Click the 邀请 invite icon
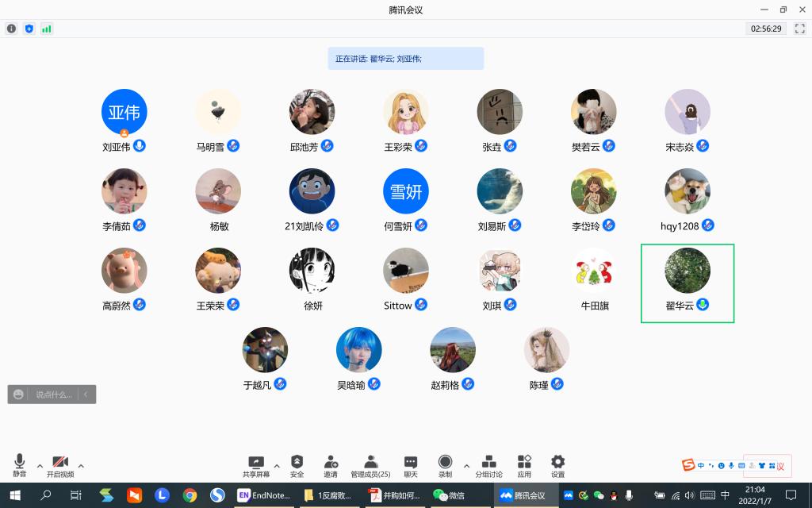Image resolution: width=812 pixels, height=508 pixels. [x=331, y=465]
